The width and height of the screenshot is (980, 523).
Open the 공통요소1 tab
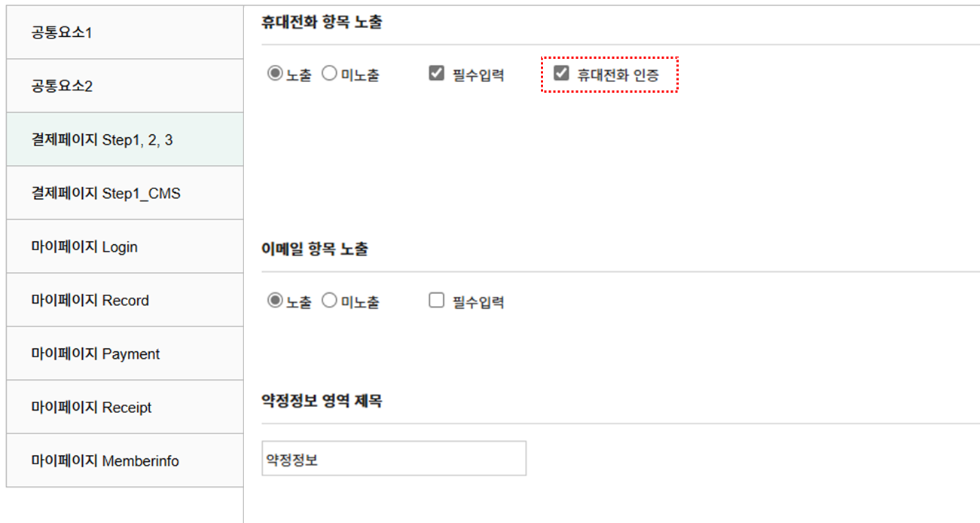tap(124, 33)
